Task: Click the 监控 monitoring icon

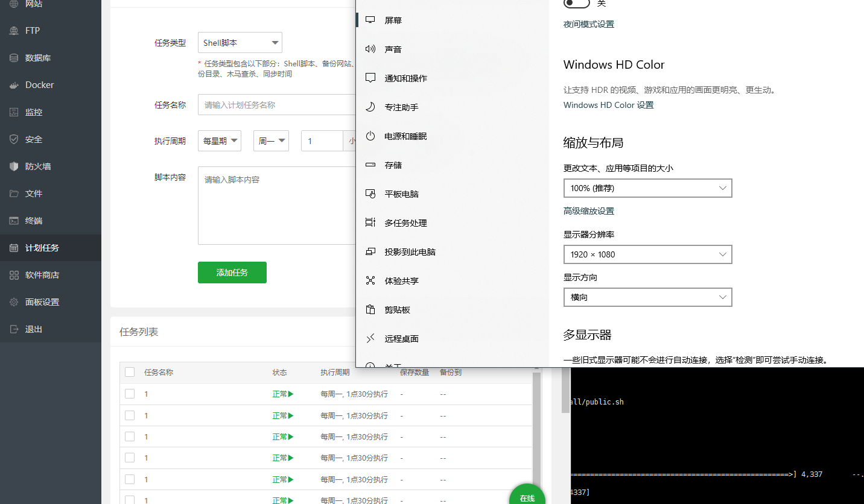Action: coord(14,112)
